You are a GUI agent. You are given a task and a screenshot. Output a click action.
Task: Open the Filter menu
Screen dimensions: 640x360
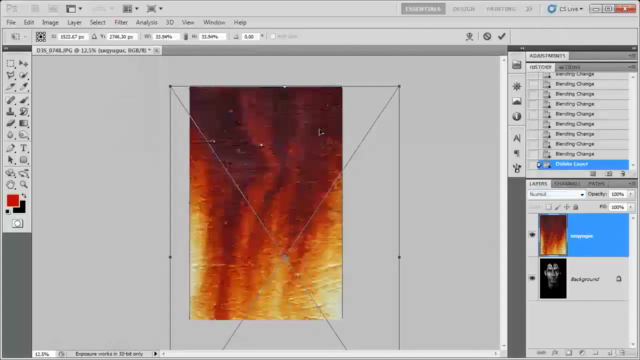point(121,22)
